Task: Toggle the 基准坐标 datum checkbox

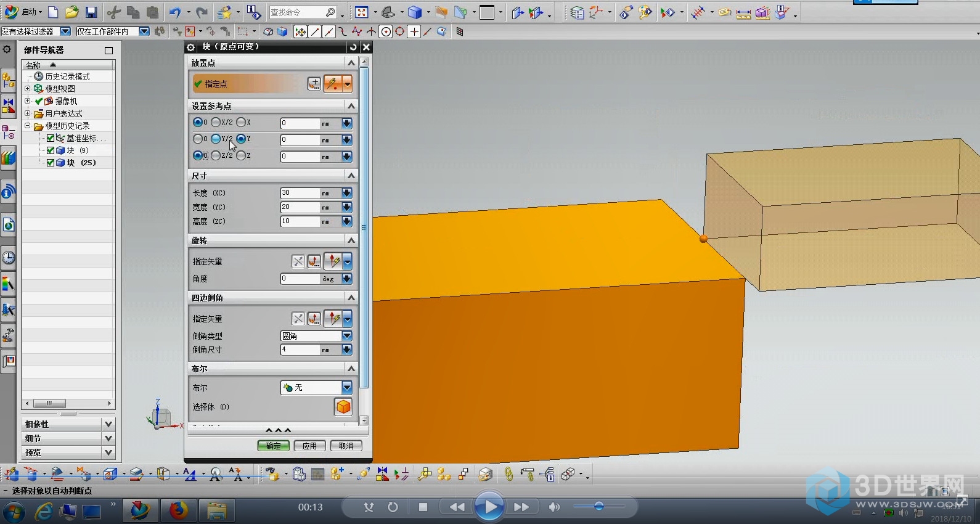Action: tap(51, 138)
